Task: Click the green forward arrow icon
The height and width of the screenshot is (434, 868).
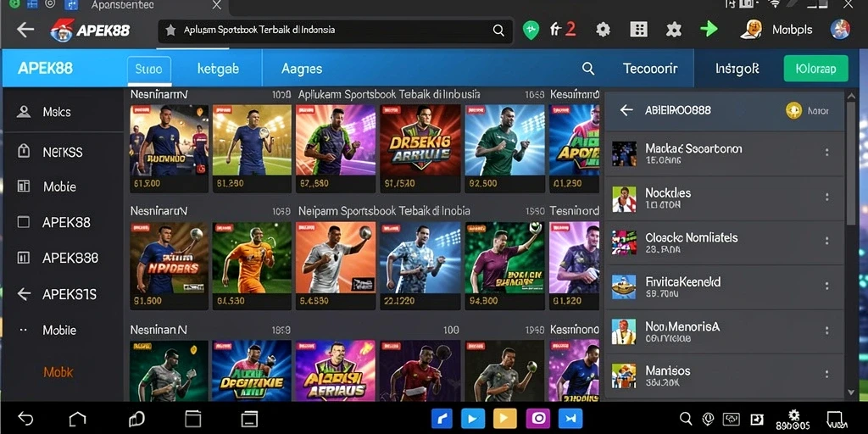Action: (709, 30)
